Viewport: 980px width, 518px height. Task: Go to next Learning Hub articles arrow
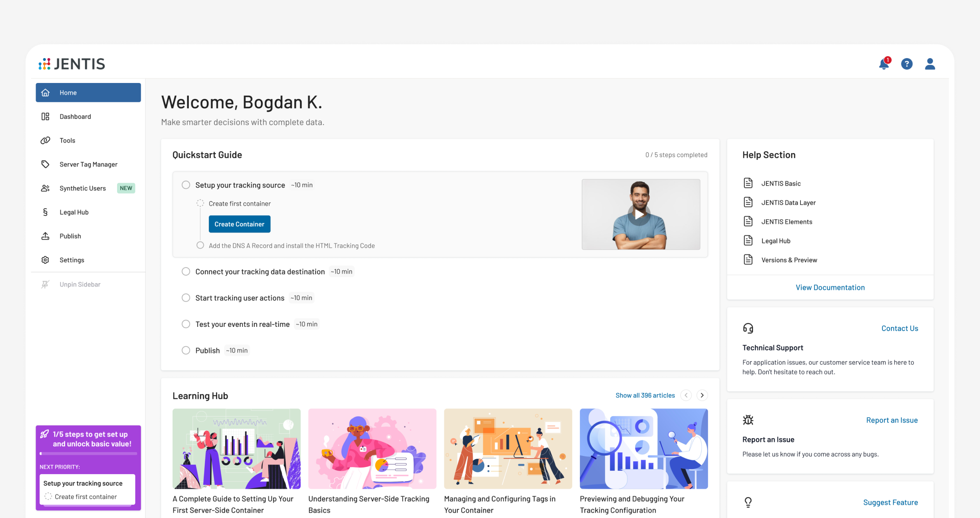pyautogui.click(x=702, y=395)
